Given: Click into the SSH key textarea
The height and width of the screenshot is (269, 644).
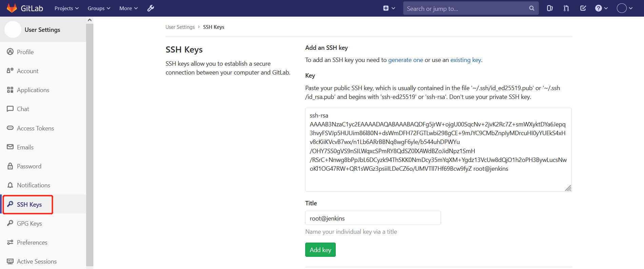Looking at the screenshot, I should coord(438,149).
